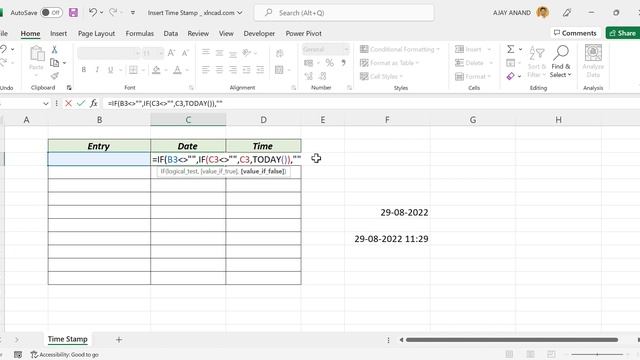Viewport: 640px width, 360px height.
Task: Cancel formula entry with X icon
Action: point(68,103)
